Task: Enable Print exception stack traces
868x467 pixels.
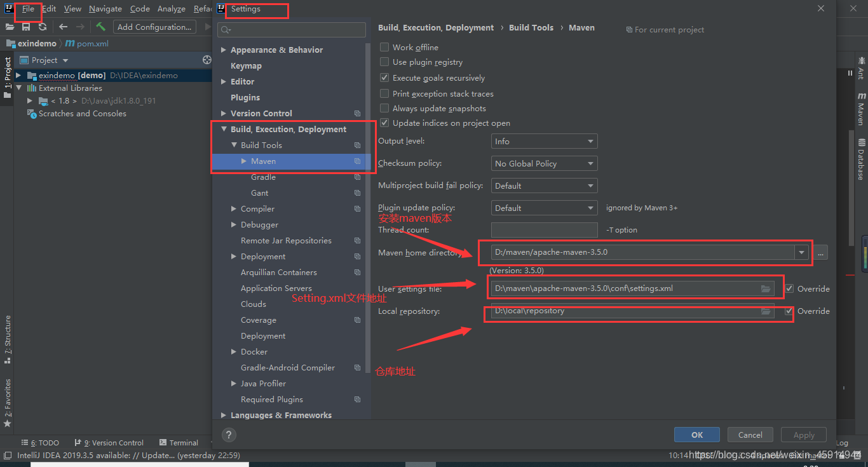Action: pyautogui.click(x=384, y=93)
